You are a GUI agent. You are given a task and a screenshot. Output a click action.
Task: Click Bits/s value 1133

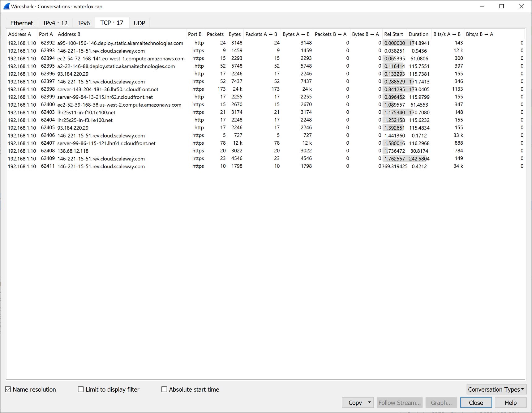pyautogui.click(x=457, y=89)
